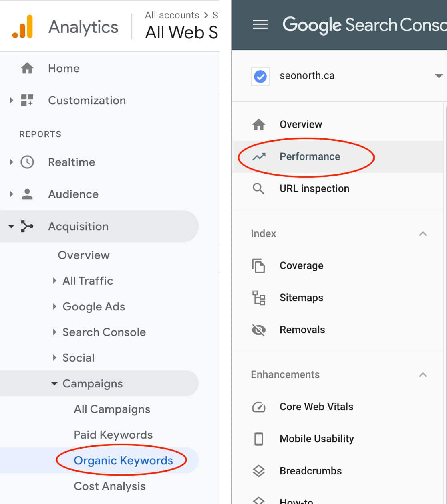
Task: Open the Cost Analysis report
Action: (x=110, y=486)
